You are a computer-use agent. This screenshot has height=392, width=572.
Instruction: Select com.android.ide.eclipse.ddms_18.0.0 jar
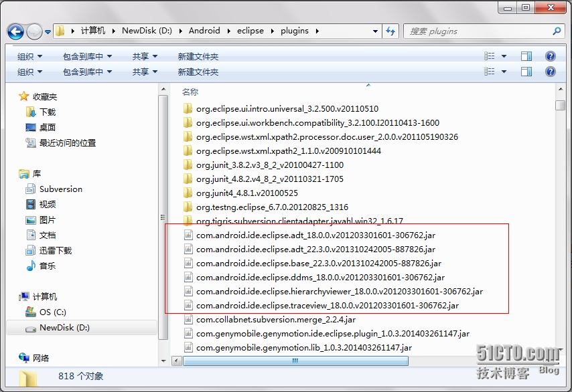pos(320,277)
